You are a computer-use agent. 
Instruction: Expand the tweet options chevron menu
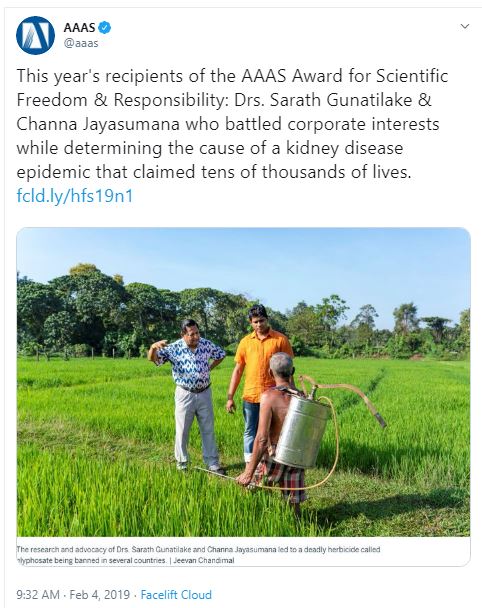[465, 26]
